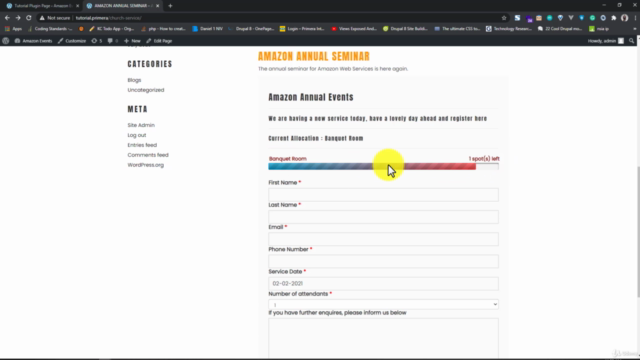Screen dimensions: 640x360
Task: Show more bookmarks with the overflow chevron
Action: coord(635,29)
